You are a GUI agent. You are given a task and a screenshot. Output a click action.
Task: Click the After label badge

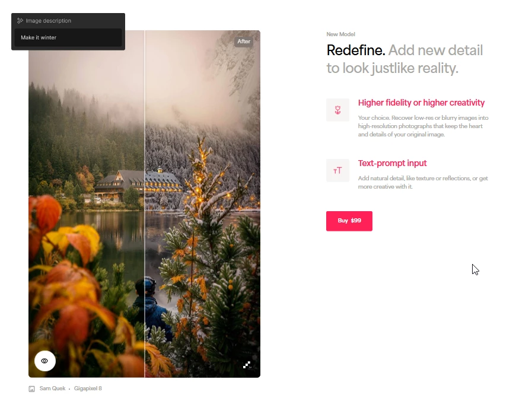coord(244,42)
